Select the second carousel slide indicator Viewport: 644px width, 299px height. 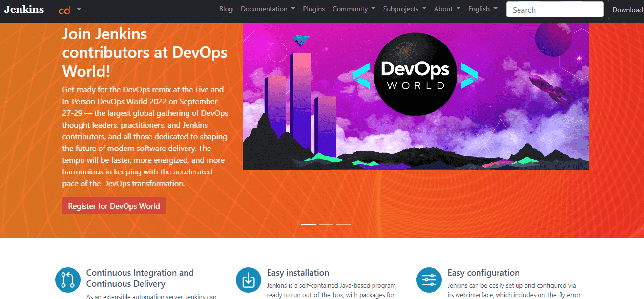coord(326,224)
